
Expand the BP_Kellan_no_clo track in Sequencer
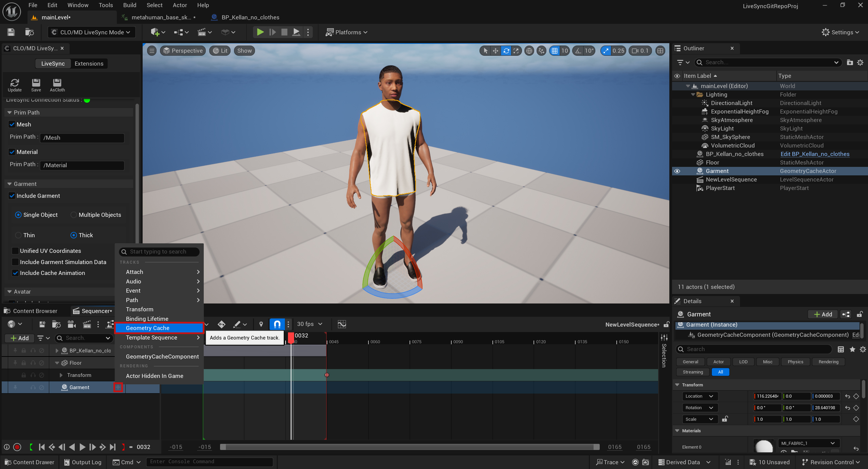tap(57, 351)
